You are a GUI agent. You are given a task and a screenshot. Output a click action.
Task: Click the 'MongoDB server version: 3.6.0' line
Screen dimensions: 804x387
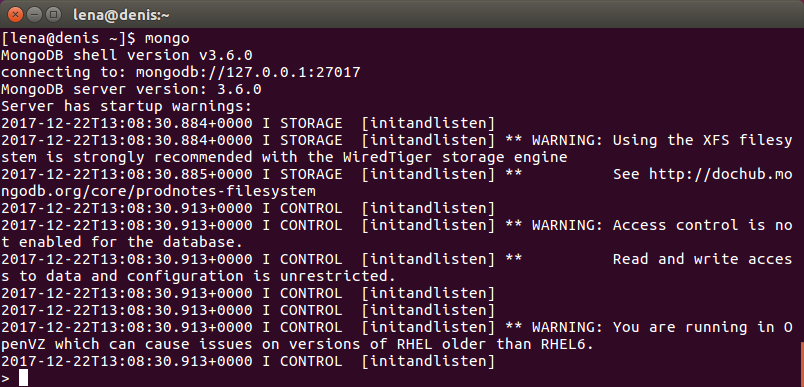(x=131, y=89)
